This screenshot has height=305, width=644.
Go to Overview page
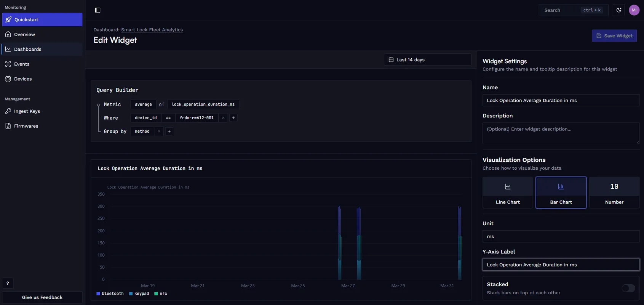(x=42, y=34)
